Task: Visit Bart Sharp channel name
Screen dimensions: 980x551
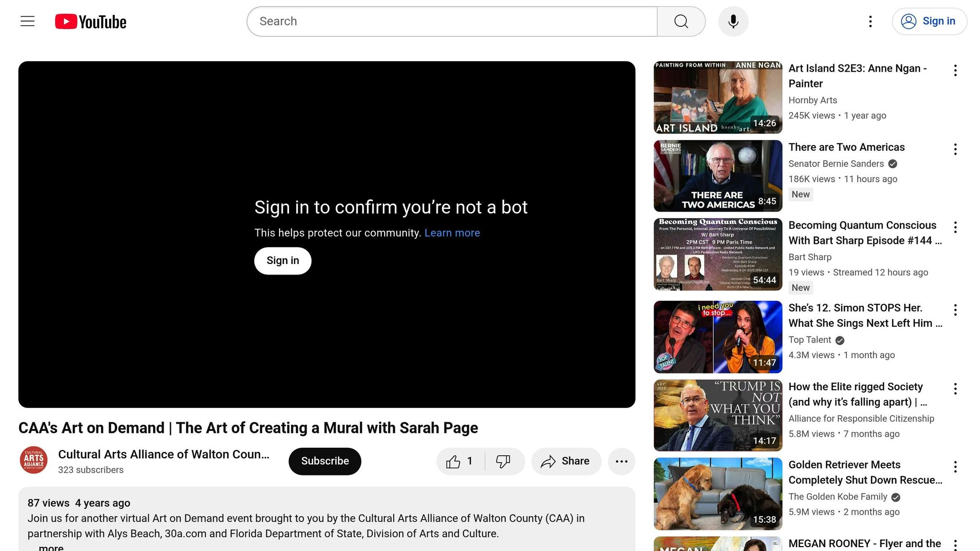Action: [x=810, y=257]
